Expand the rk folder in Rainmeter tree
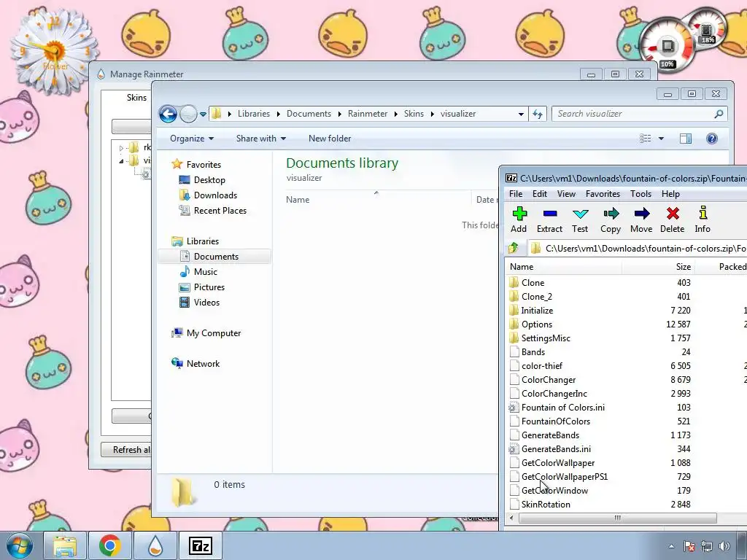 121,148
